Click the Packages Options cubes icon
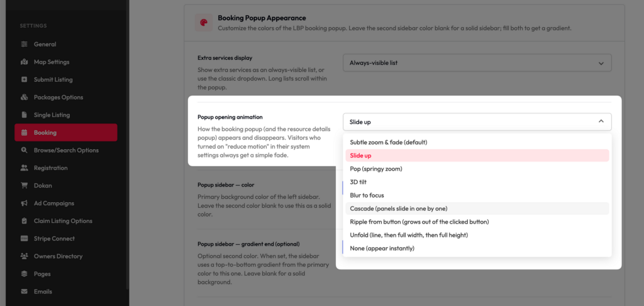The width and height of the screenshot is (644, 306). 25,98
